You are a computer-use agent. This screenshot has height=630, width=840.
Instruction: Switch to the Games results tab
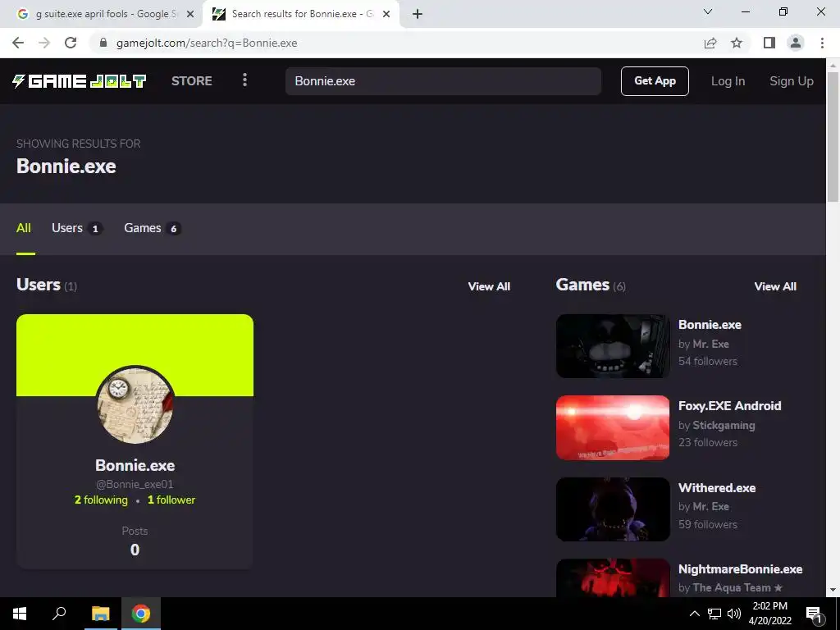[x=152, y=228]
